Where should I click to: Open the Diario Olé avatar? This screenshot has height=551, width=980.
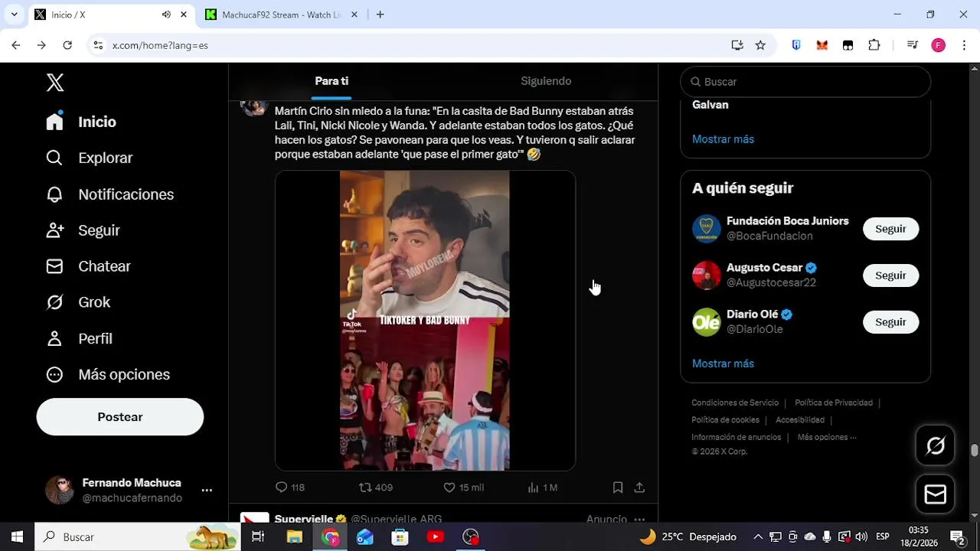[707, 322]
